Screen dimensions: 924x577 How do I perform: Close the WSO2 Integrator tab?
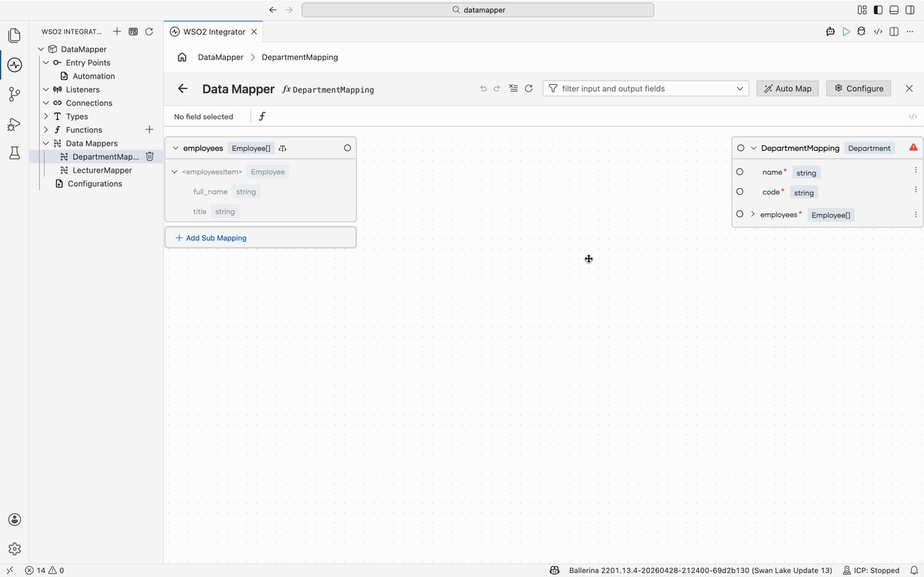[254, 32]
